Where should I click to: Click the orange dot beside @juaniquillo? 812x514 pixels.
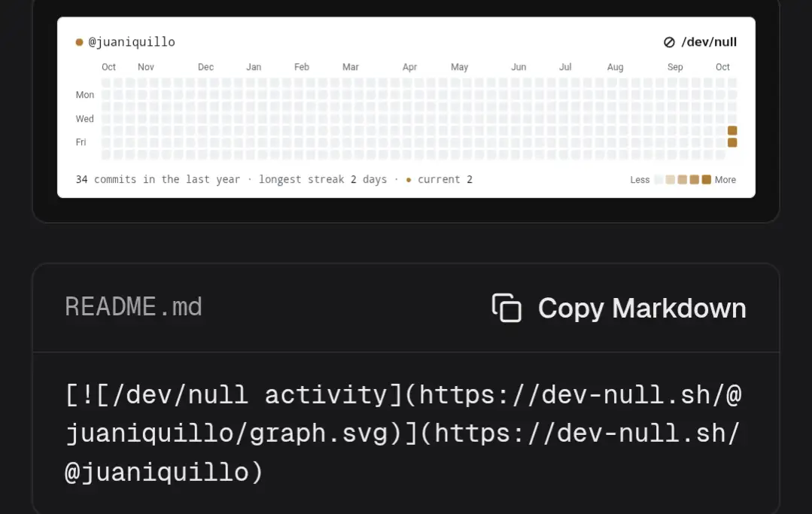tap(79, 42)
